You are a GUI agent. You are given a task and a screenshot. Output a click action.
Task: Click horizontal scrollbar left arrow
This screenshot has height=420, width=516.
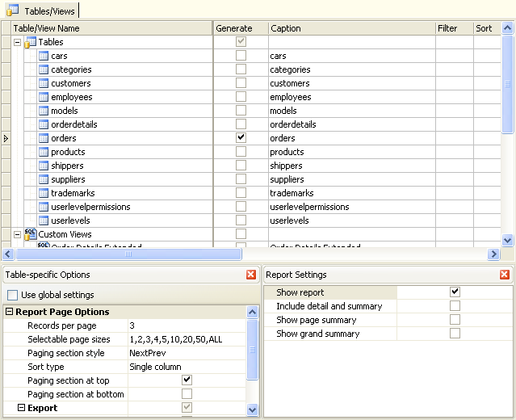coord(8,254)
